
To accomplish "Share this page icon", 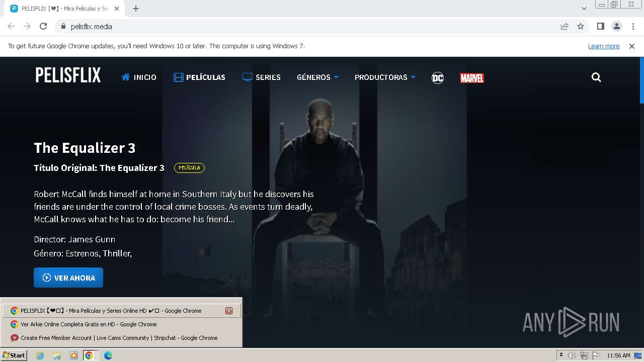I will 565,27.
